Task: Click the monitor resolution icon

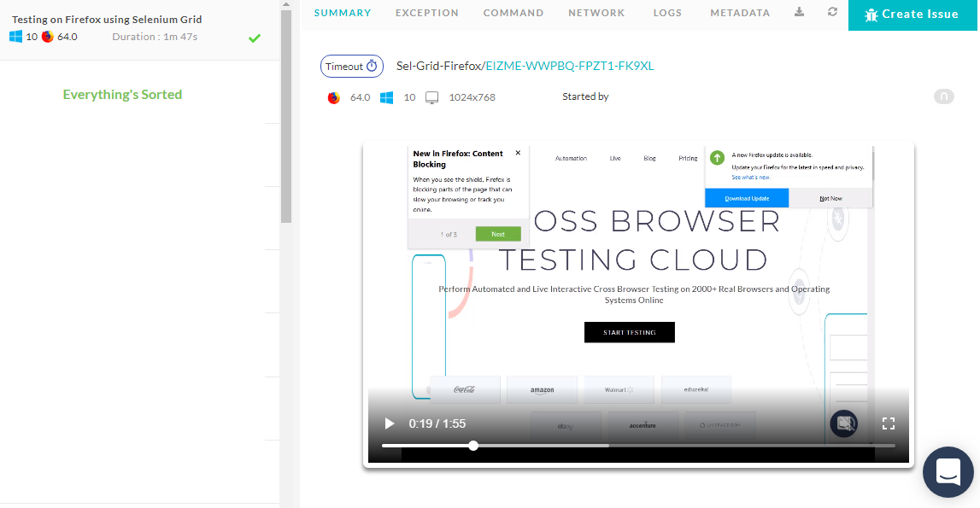Action: [x=431, y=98]
